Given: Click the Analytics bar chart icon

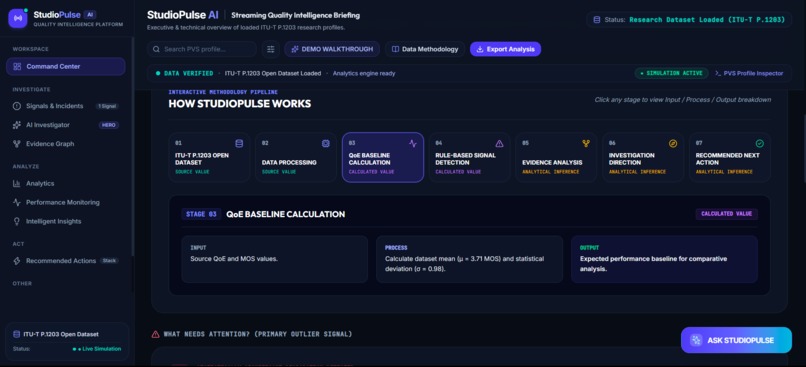Looking at the screenshot, I should click(17, 184).
